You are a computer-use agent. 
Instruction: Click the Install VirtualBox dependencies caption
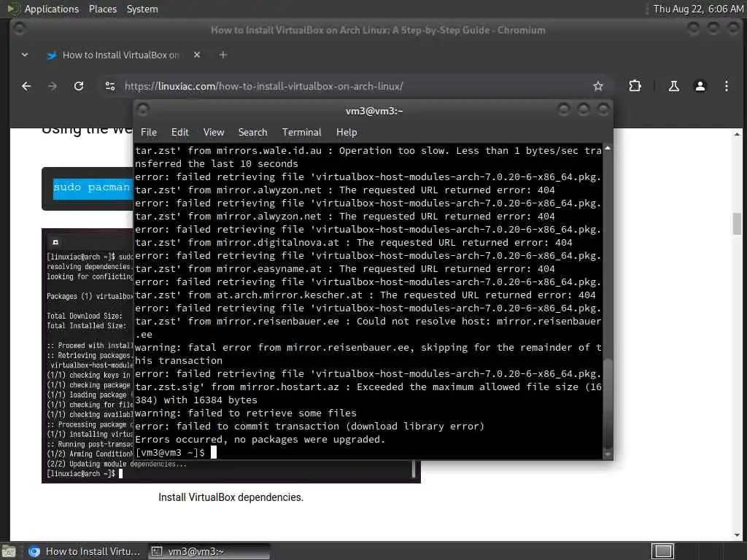pos(231,497)
